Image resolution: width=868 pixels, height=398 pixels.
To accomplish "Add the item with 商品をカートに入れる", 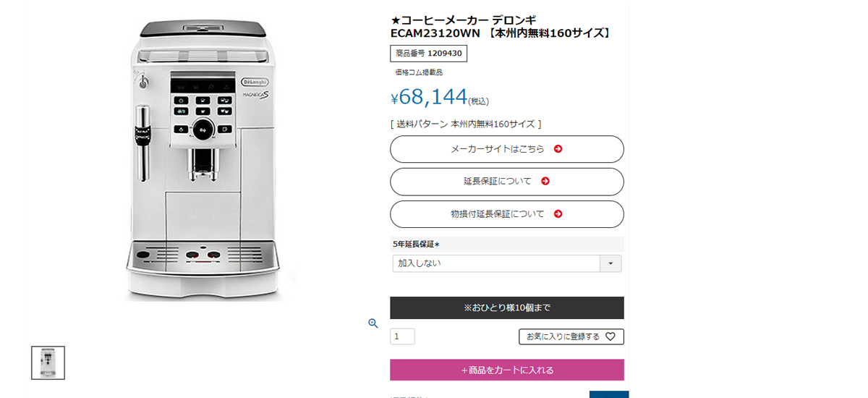I will [506, 370].
